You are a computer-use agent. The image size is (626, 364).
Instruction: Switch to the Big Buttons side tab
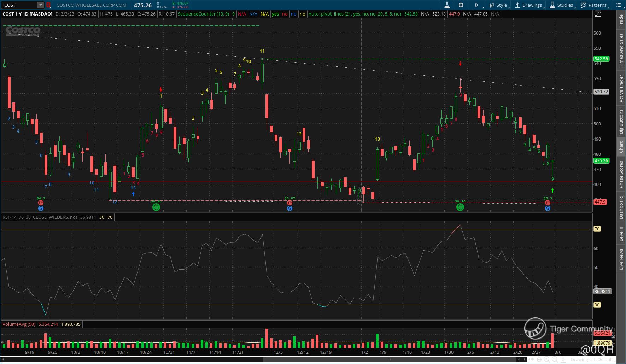pos(621,122)
